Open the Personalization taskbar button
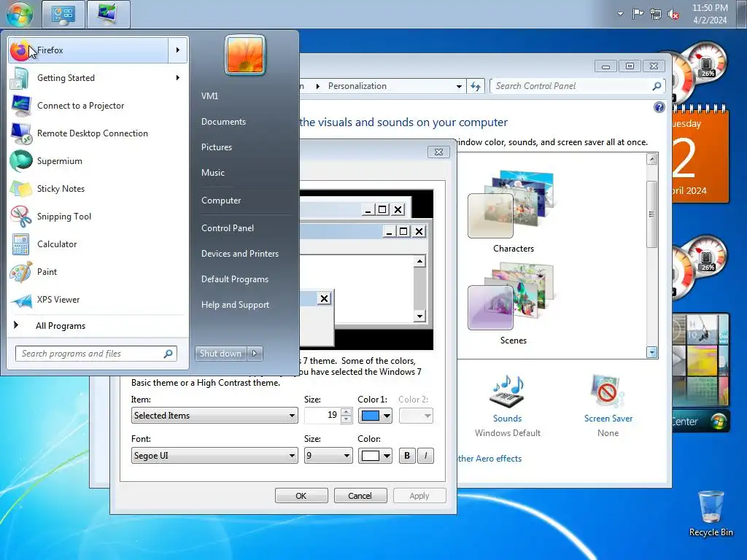Screen dimensions: 747x560 [108, 14]
